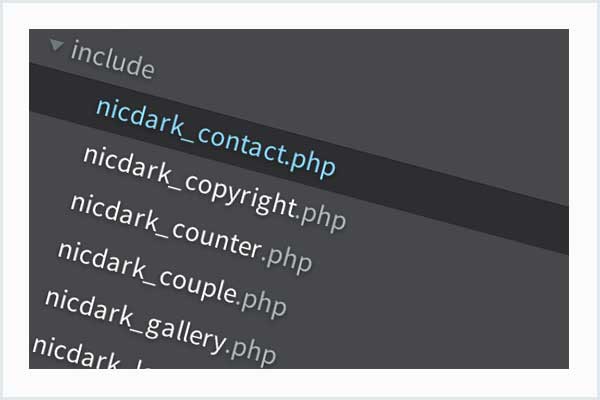Click the word "copyright" in file name
The image size is (600, 400).
(240, 195)
